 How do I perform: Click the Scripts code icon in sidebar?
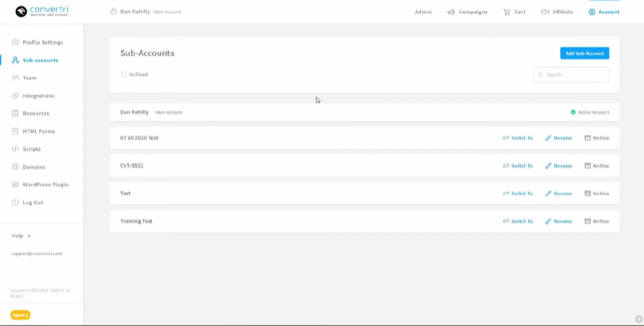pyautogui.click(x=16, y=149)
